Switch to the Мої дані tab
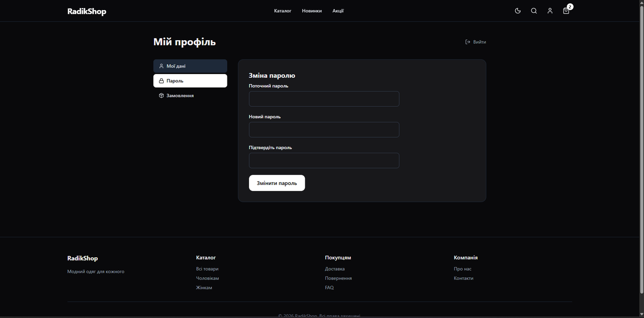644x318 pixels. 190,66
